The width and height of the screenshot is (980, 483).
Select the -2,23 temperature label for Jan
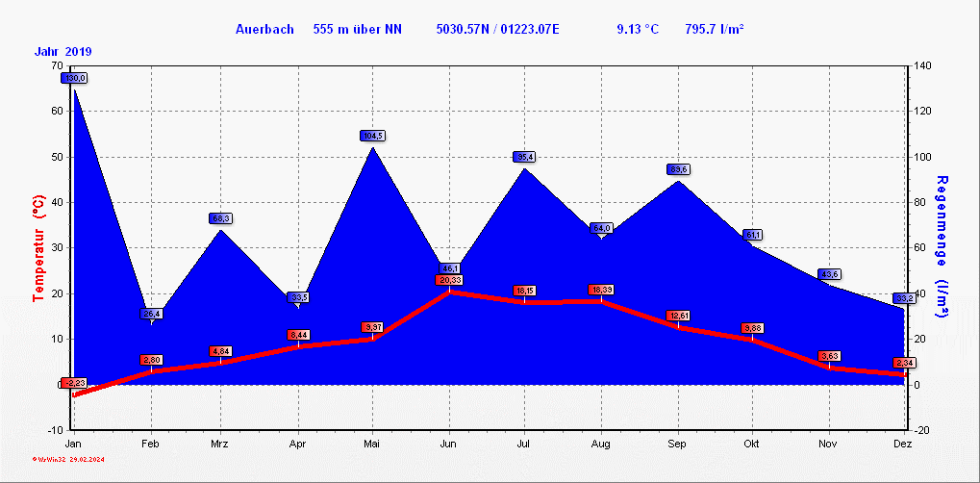click(74, 383)
